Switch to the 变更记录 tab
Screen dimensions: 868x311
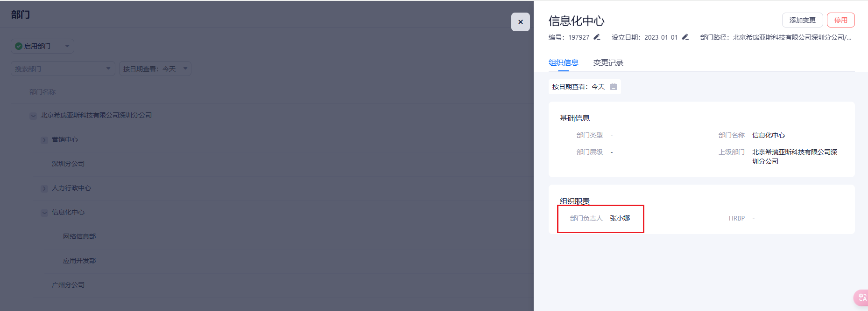[608, 63]
